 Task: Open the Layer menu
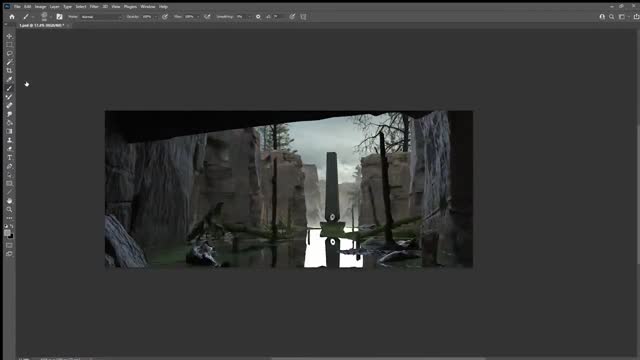point(55,7)
